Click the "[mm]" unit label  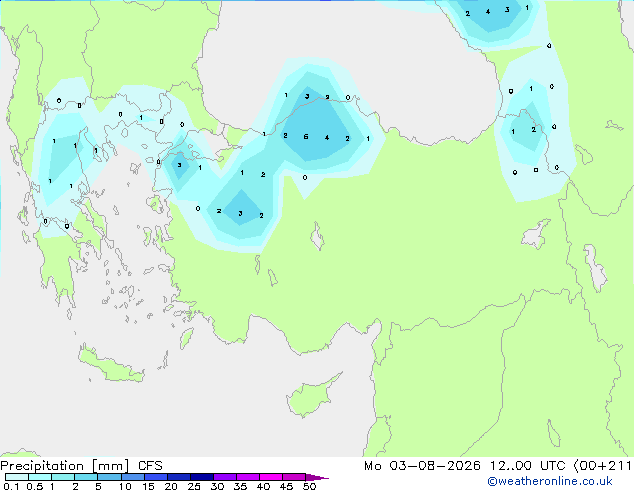[x=110, y=466]
